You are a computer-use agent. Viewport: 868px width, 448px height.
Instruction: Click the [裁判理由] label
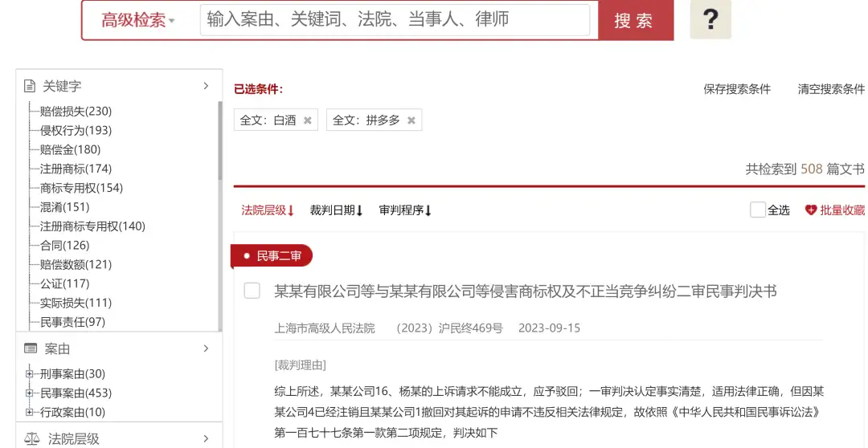300,365
